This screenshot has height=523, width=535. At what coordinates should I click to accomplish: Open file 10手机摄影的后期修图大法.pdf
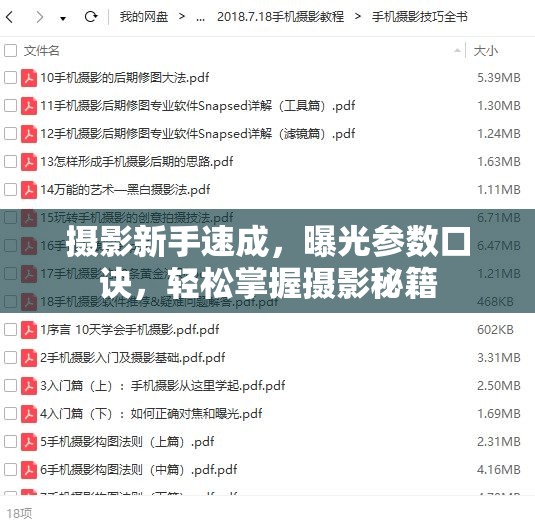tap(125, 78)
